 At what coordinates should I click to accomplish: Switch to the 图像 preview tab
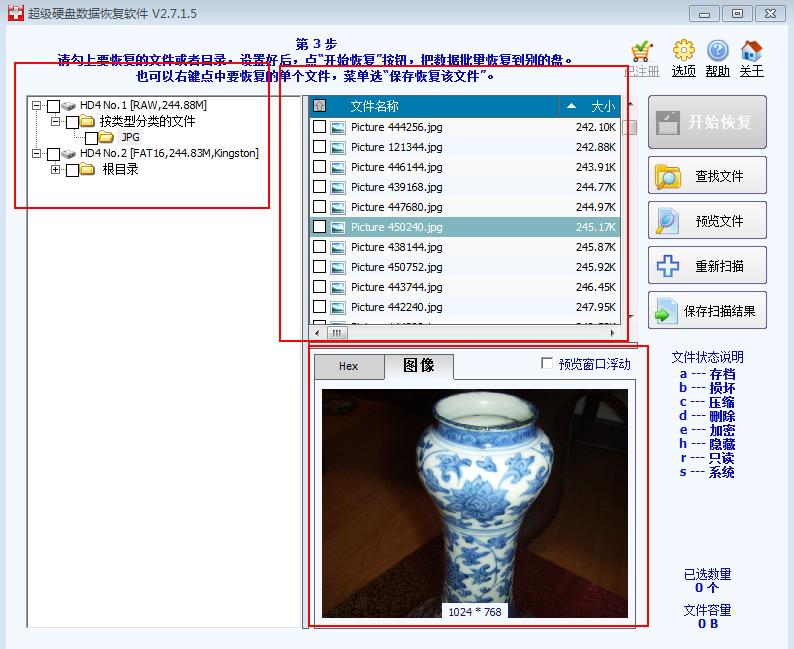click(419, 366)
